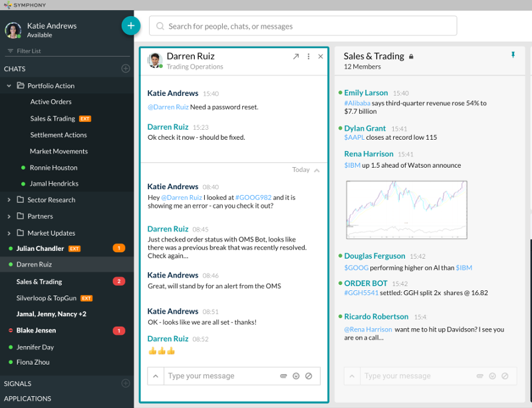This screenshot has height=408, width=532.
Task: Click the attachment paperclip in Darren Ruiz chat
Action: click(x=283, y=376)
